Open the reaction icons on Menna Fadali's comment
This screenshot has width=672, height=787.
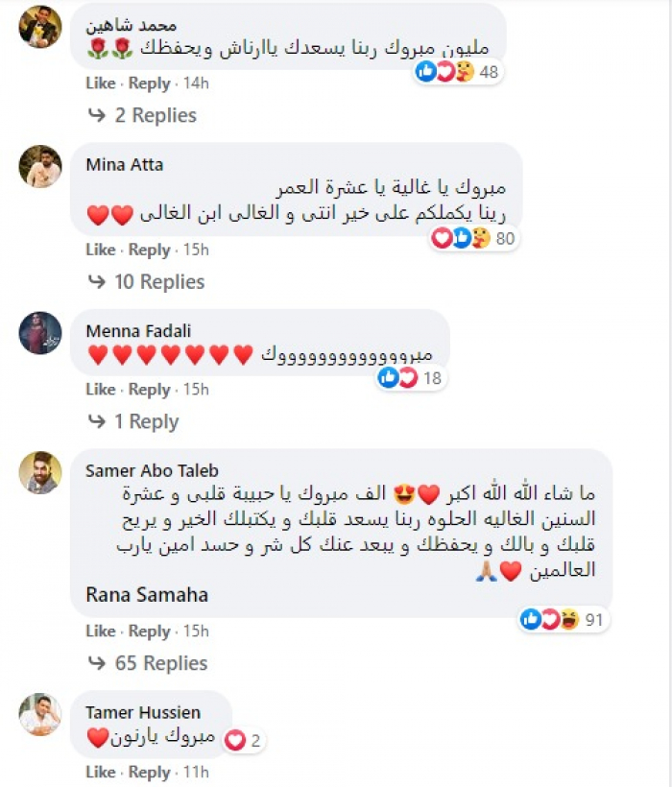pos(398,378)
